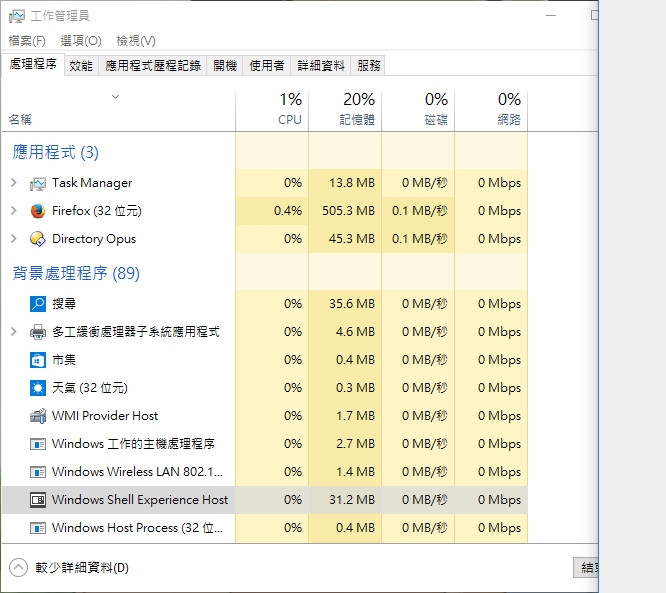Sort by the CPU column header
Viewport: 666px width, 593px height.
pos(272,110)
